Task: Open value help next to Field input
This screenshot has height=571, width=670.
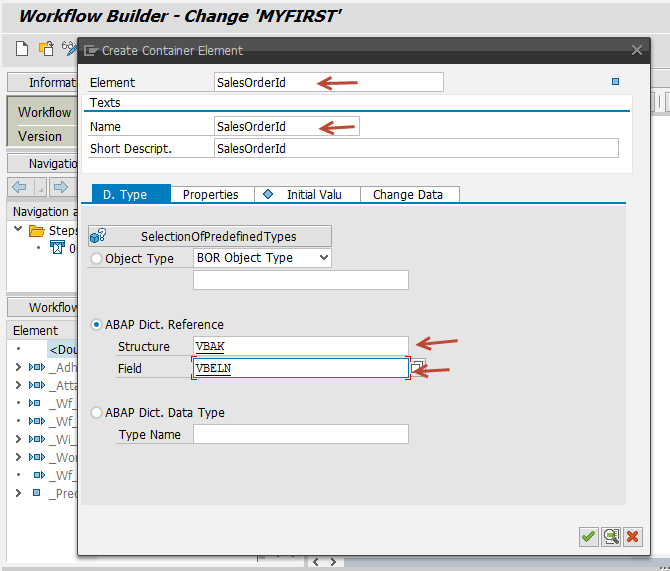Action: point(419,367)
